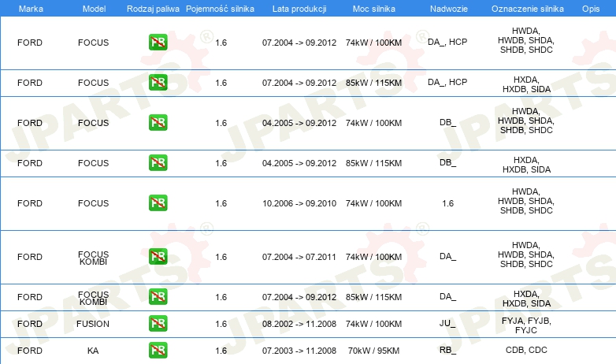Screen dimensions: 616x364
Task: Click the Model column header
Action: click(94, 9)
